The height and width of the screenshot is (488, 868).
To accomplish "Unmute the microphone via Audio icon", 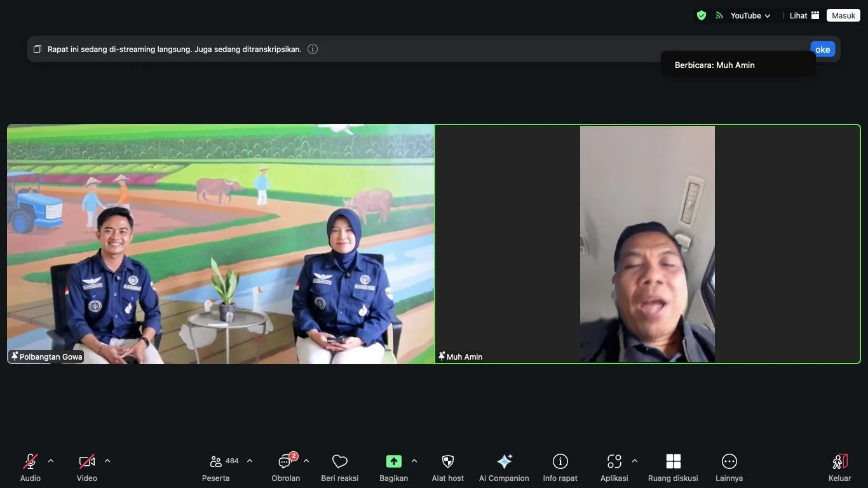I will coord(30,461).
